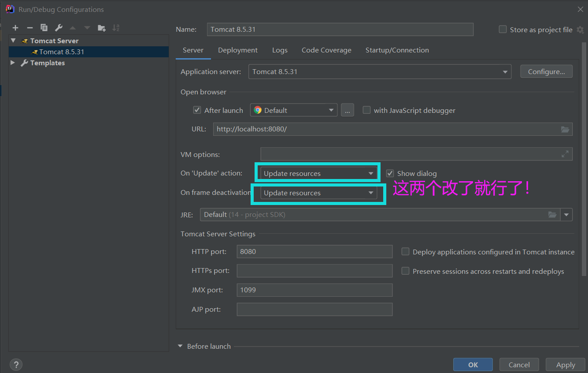Viewport: 588px width, 373px height.
Task: Open On 'Update' action dropdown
Action: point(318,173)
